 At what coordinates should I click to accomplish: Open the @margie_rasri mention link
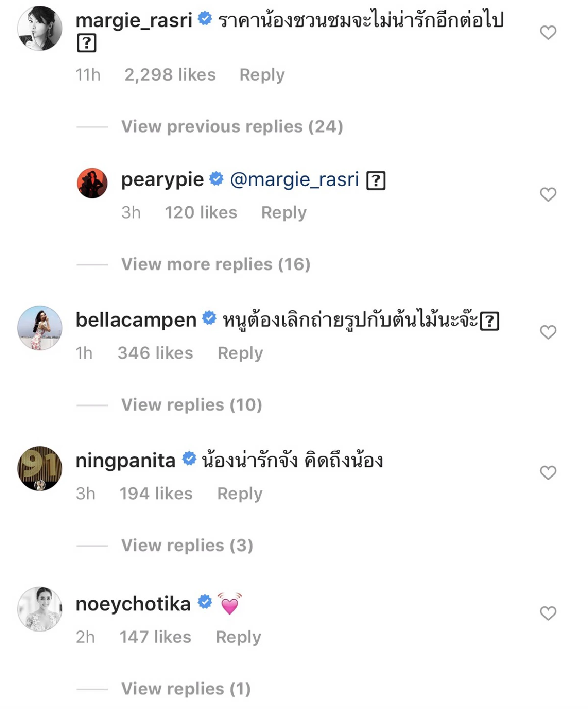pos(294,179)
